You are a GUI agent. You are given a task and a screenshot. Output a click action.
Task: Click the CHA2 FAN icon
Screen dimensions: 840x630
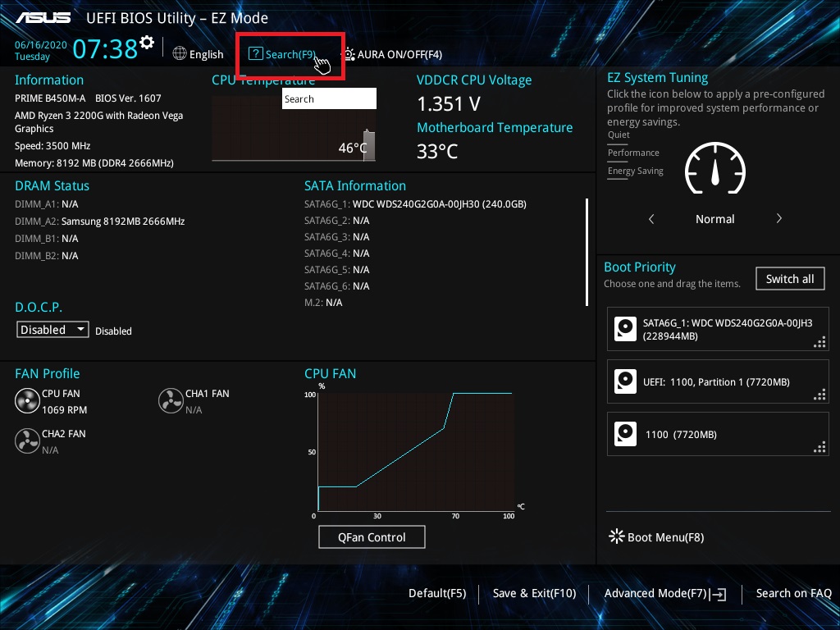pyautogui.click(x=27, y=441)
